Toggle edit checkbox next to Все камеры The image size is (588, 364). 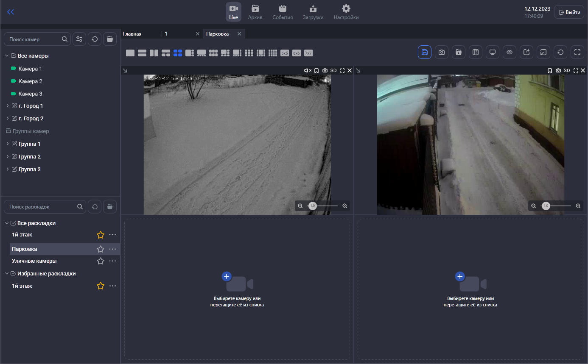[14, 56]
